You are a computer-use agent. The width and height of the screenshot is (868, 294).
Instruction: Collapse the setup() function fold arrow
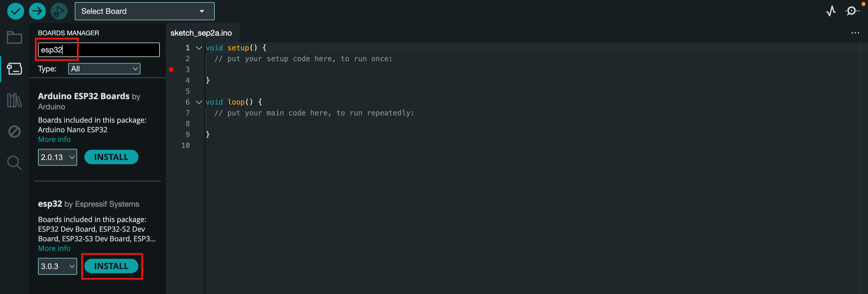[199, 48]
